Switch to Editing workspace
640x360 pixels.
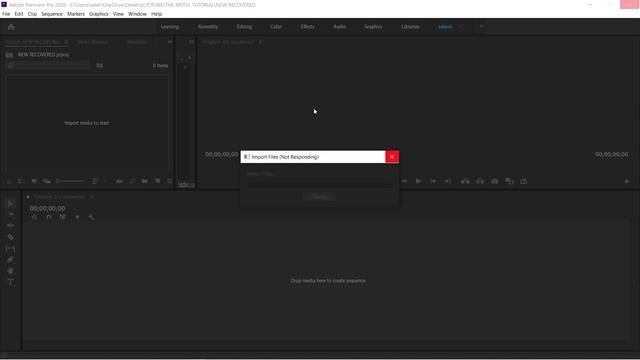coord(244,27)
